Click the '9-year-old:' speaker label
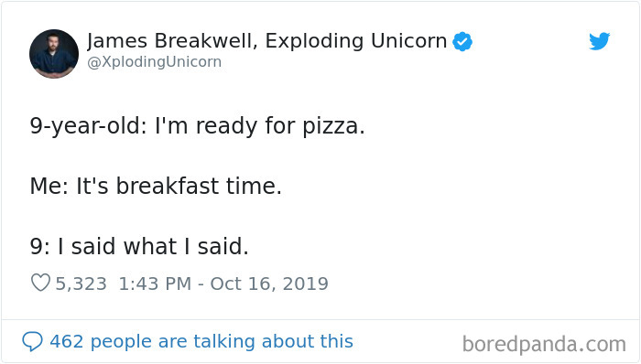 (x=88, y=125)
